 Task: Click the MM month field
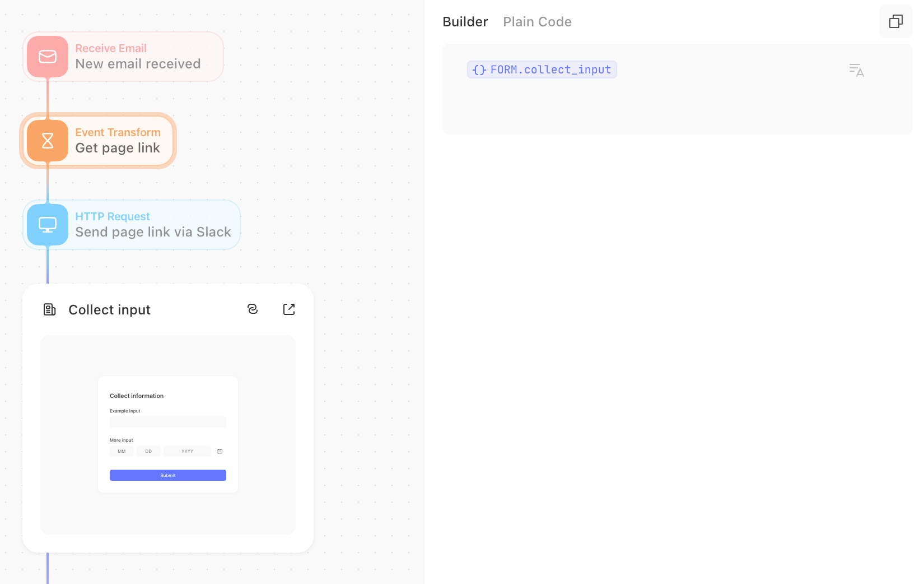122,451
